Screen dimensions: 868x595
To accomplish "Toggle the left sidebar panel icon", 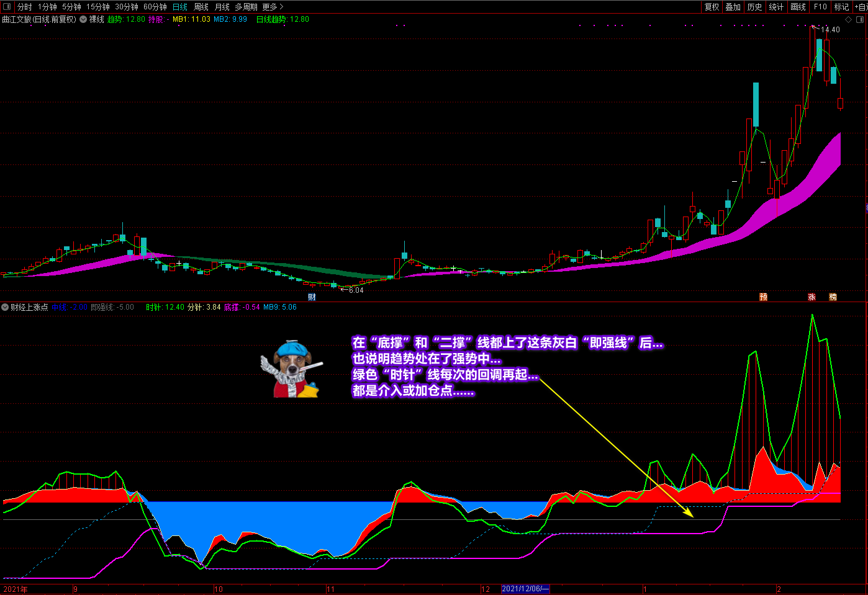I will [7, 7].
